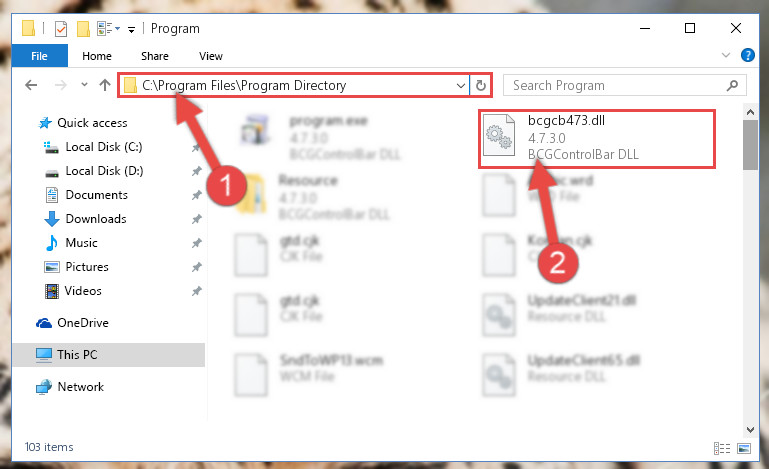Switch to the View tab
769x469 pixels.
coord(211,56)
